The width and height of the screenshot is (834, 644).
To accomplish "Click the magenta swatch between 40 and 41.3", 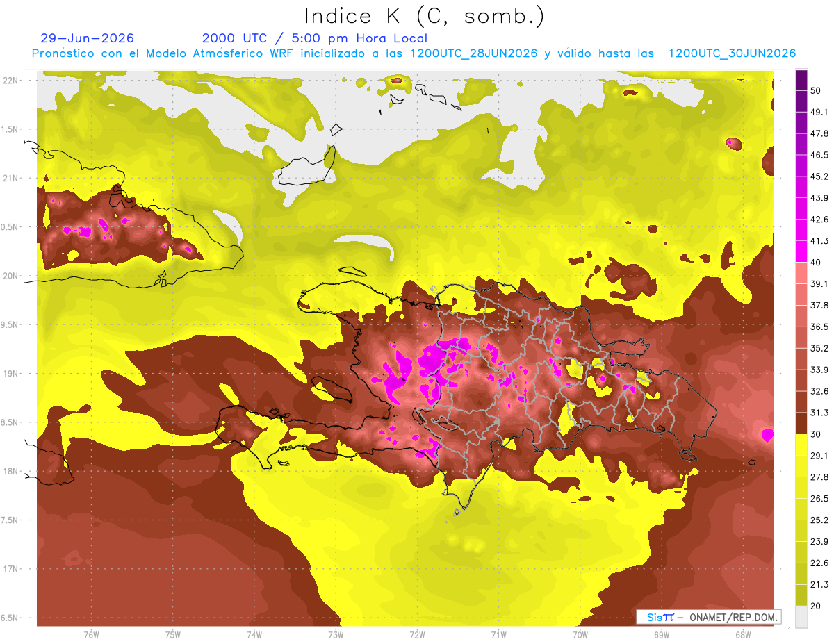I will [x=801, y=251].
